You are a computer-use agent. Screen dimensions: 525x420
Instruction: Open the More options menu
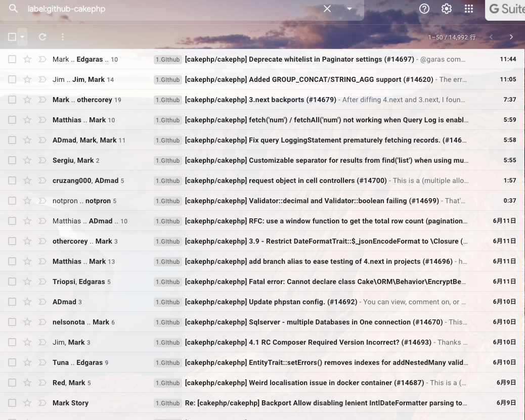pos(63,37)
